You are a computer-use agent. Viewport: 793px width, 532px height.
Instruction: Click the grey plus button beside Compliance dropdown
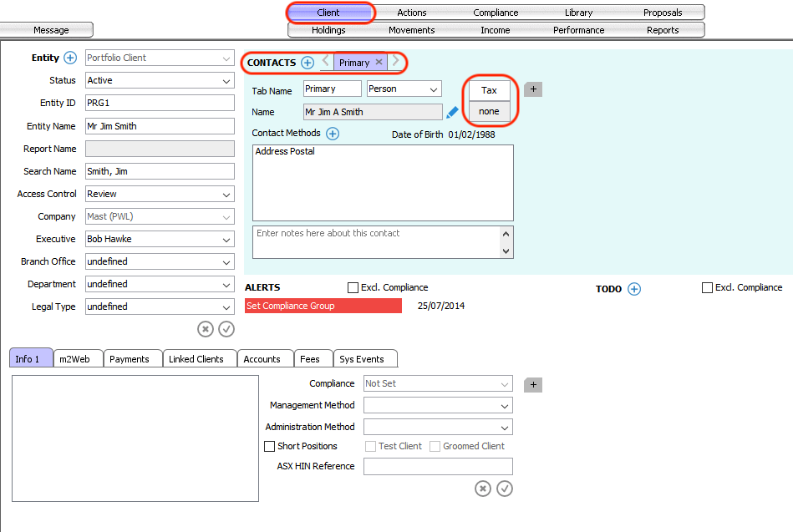click(x=533, y=385)
